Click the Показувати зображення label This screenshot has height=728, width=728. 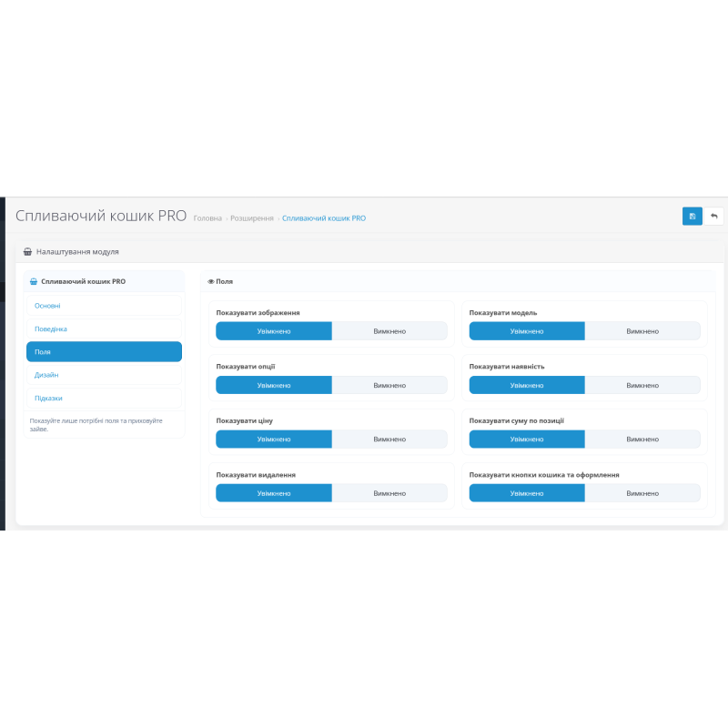258,312
